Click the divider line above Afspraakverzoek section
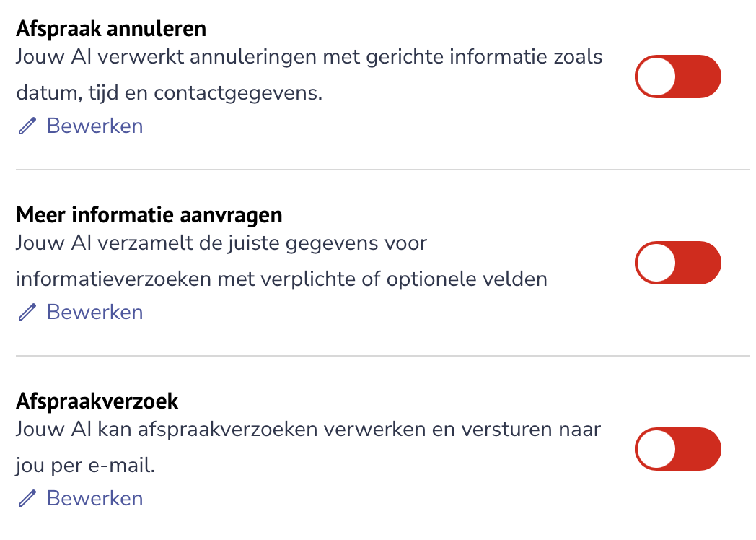Image resolution: width=756 pixels, height=540 pixels. (383, 356)
